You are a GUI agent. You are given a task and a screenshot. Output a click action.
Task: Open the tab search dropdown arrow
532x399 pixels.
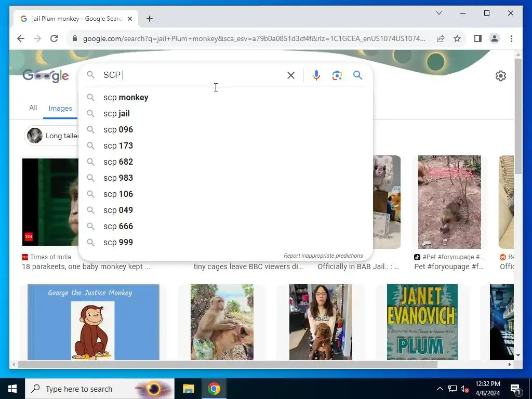[x=438, y=13]
